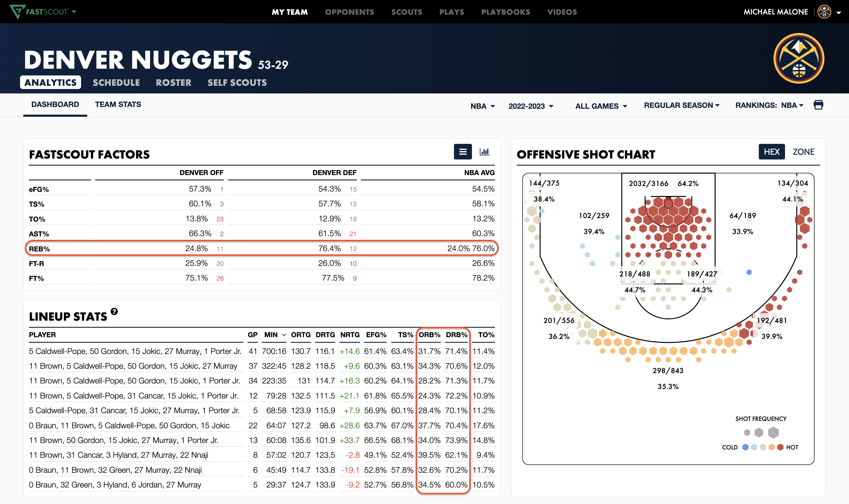Click the +33.7 net rating value

349,440
